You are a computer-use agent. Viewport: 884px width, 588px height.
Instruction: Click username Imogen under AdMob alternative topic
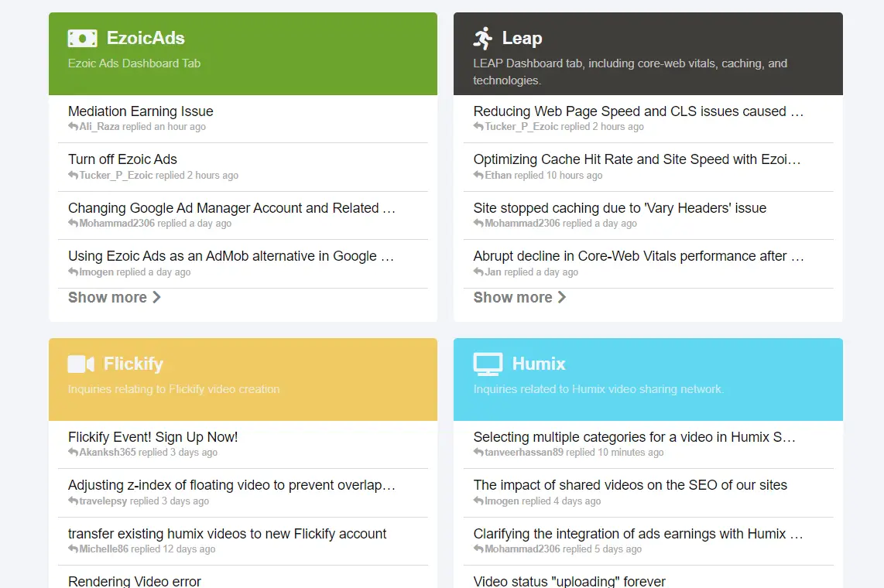[x=97, y=272]
